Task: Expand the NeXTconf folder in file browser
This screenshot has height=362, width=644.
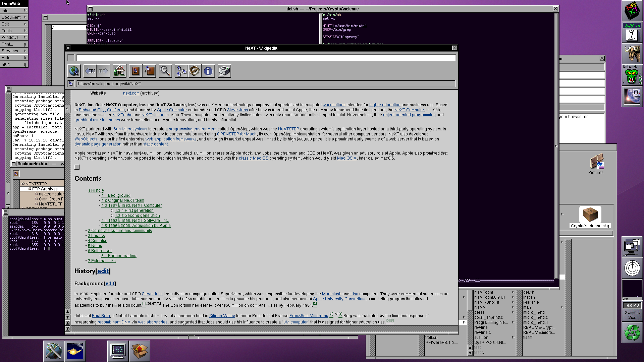Action: click(513, 292)
